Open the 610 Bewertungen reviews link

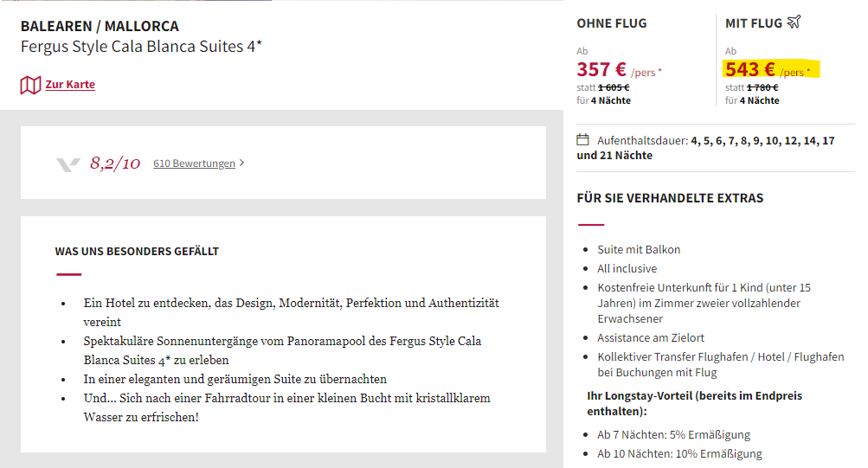click(x=195, y=163)
